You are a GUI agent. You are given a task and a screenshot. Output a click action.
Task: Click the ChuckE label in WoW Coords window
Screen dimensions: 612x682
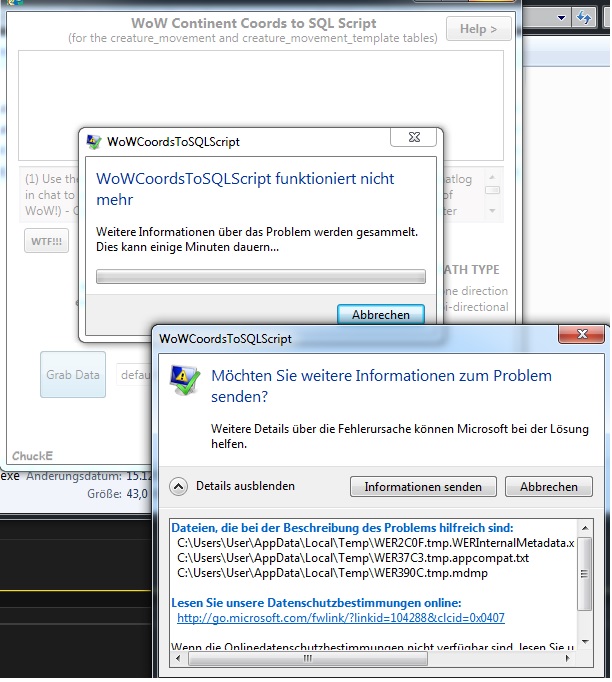pyautogui.click(x=32, y=456)
